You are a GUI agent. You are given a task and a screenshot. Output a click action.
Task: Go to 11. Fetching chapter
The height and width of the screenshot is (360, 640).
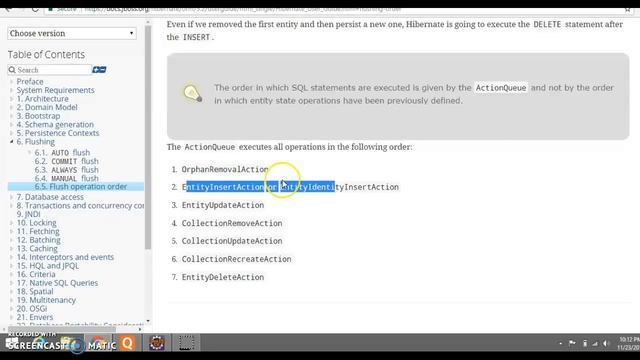click(38, 231)
